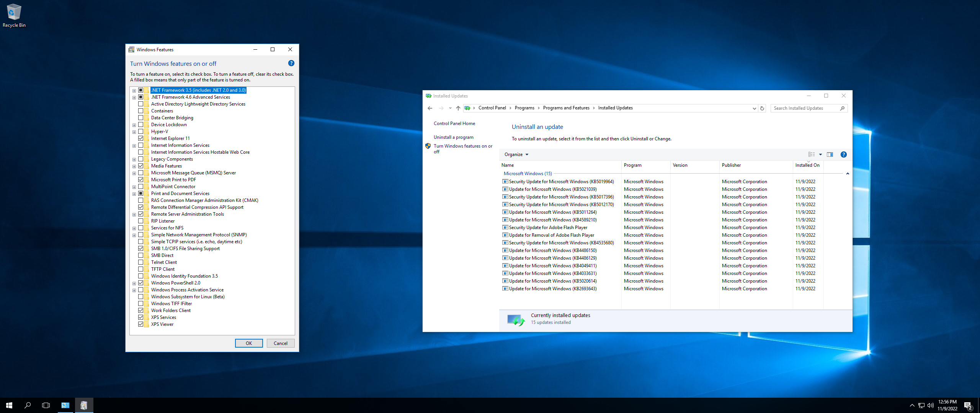Expand Internet Information Services node

point(134,146)
